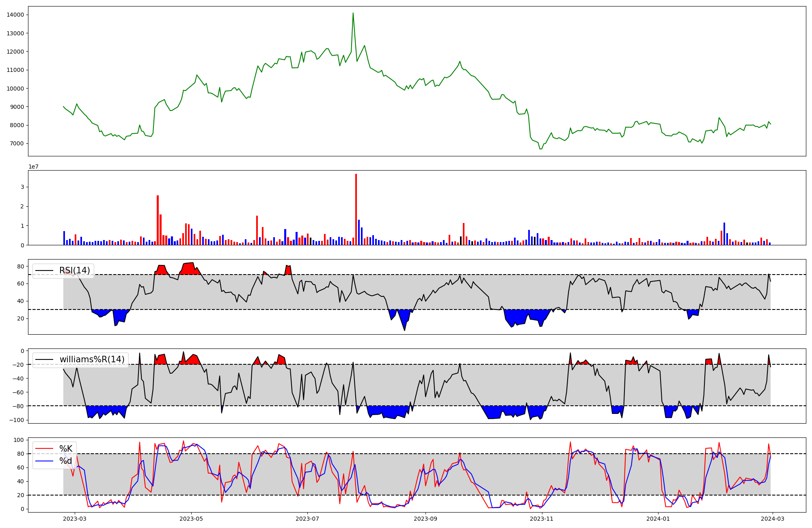
Task: Click the blue %d legend line swatch
Action: [44, 461]
